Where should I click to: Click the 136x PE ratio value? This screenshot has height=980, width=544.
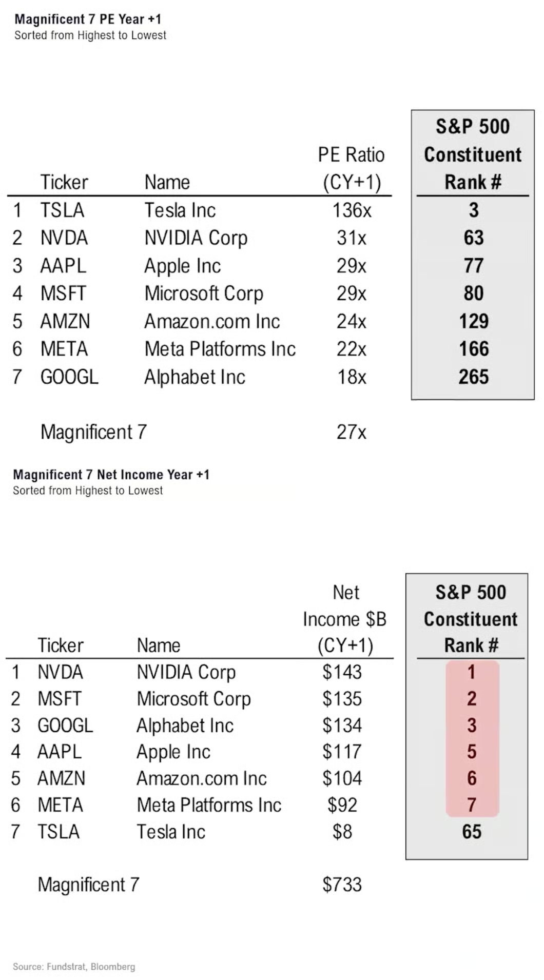352,210
